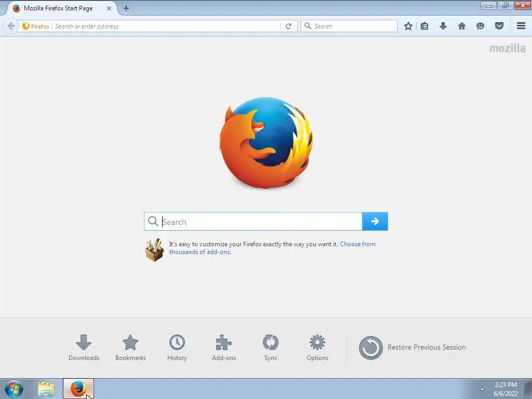This screenshot has width=532, height=399.
Task: Open the Windows Start menu
Action: tap(14, 389)
